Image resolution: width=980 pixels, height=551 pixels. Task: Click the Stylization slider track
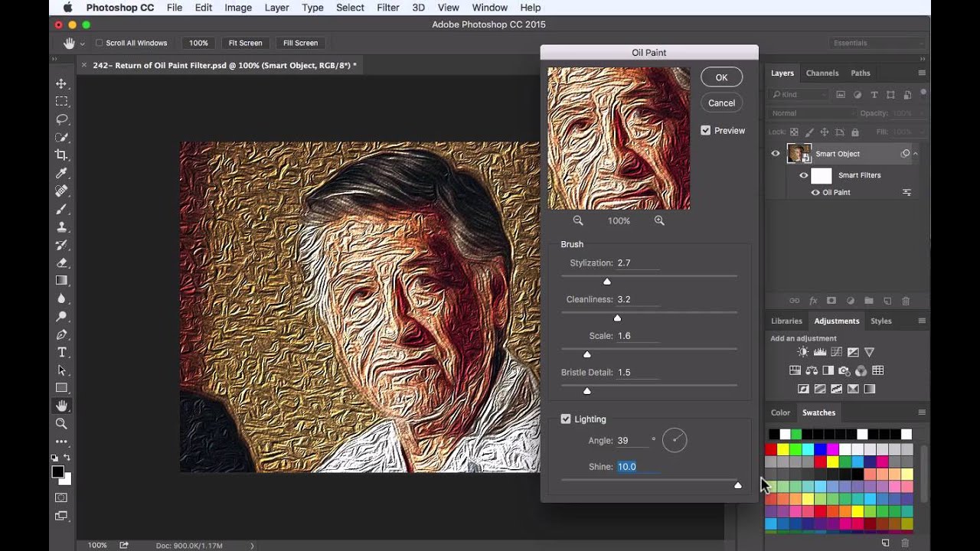point(649,275)
